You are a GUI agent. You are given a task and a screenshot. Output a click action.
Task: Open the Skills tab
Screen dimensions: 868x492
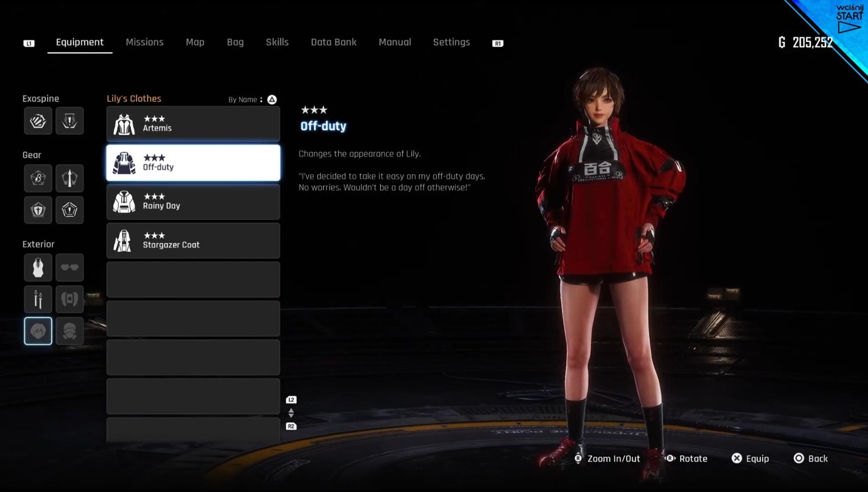click(277, 42)
